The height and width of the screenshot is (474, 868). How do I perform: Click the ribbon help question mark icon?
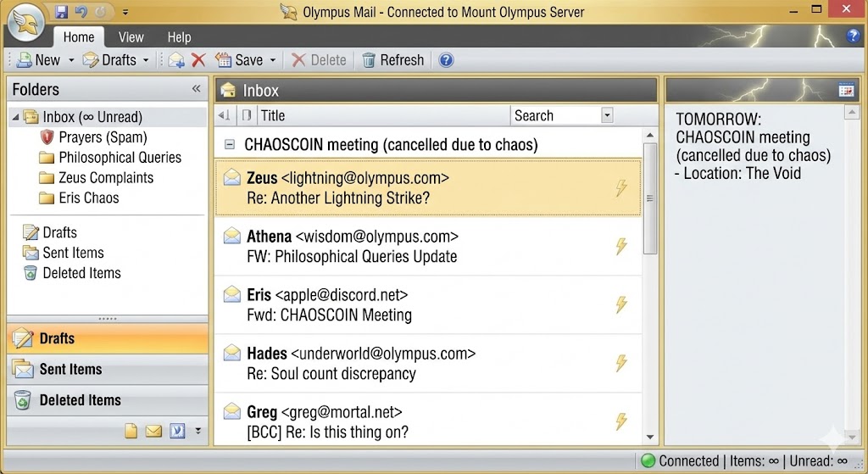pos(853,36)
